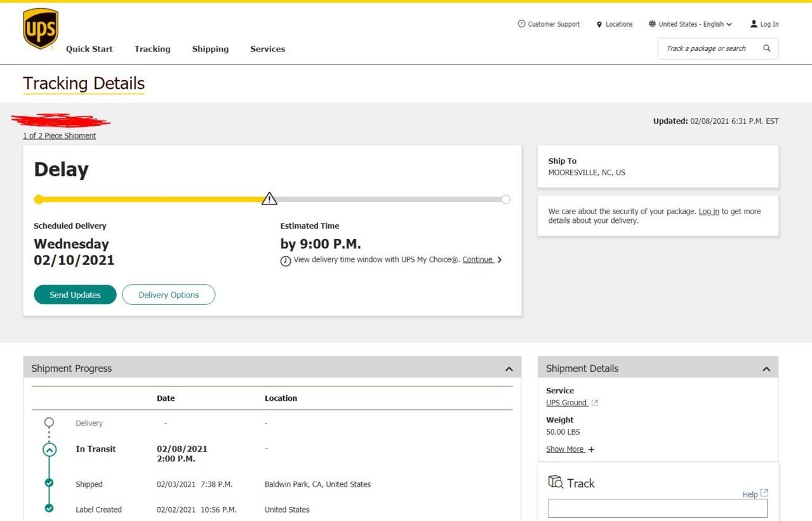Click the Log In link in header
The height and width of the screenshot is (521, 812).
(769, 24)
